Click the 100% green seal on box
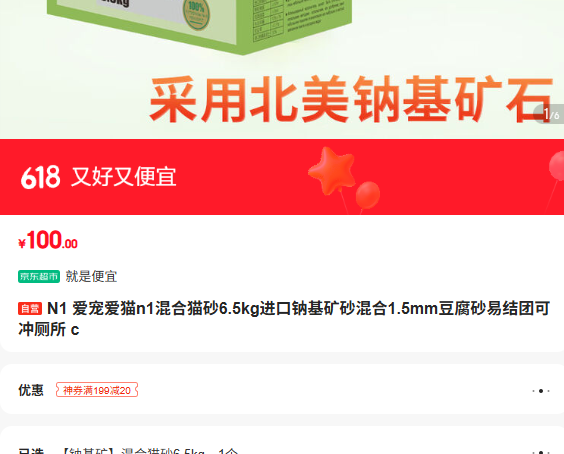This screenshot has height=454, width=564. pyautogui.click(x=196, y=14)
